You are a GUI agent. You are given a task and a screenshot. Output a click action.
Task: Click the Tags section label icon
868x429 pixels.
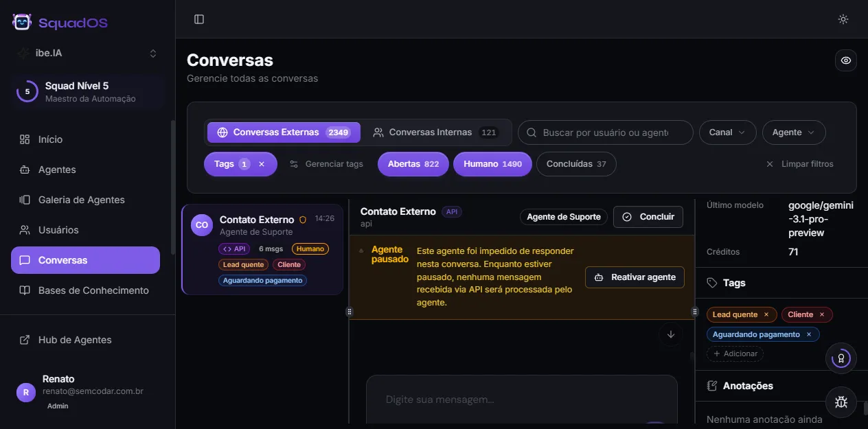pos(712,283)
